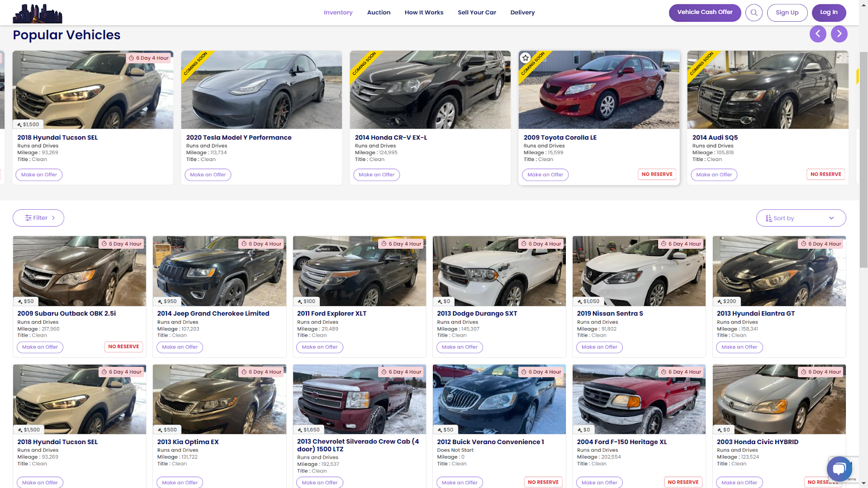Advance to next popular vehicles slide
The height and width of the screenshot is (488, 868).
tap(839, 34)
